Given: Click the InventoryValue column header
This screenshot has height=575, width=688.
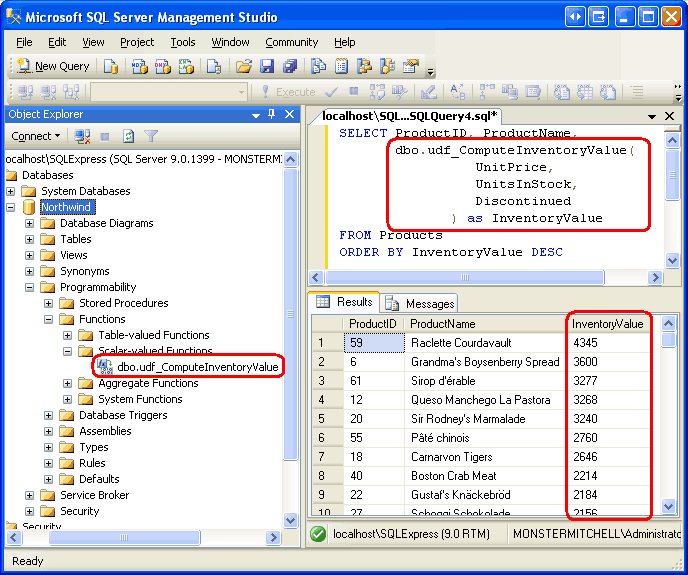Looking at the screenshot, I should click(x=607, y=324).
